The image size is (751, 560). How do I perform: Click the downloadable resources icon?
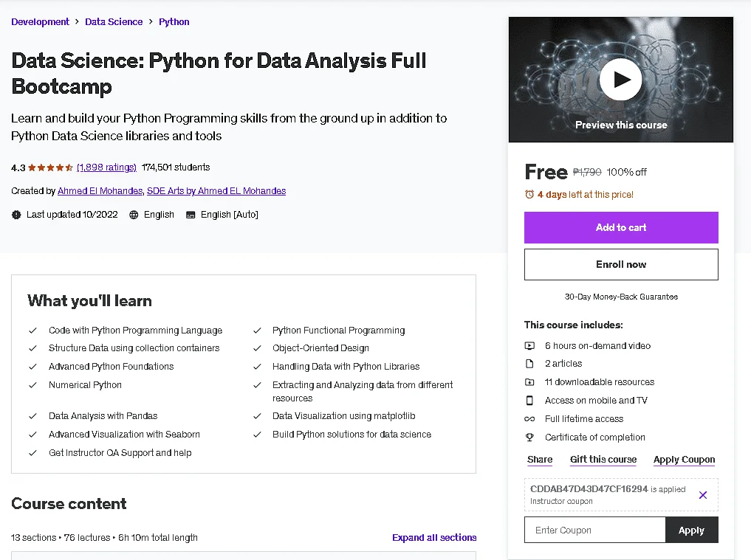pyautogui.click(x=529, y=382)
